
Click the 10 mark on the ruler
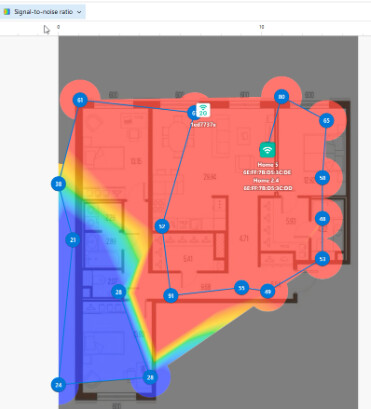(x=262, y=27)
